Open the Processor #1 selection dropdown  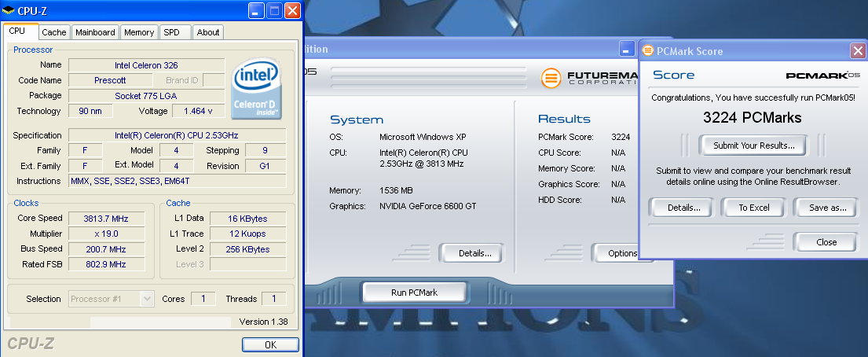pos(112,299)
